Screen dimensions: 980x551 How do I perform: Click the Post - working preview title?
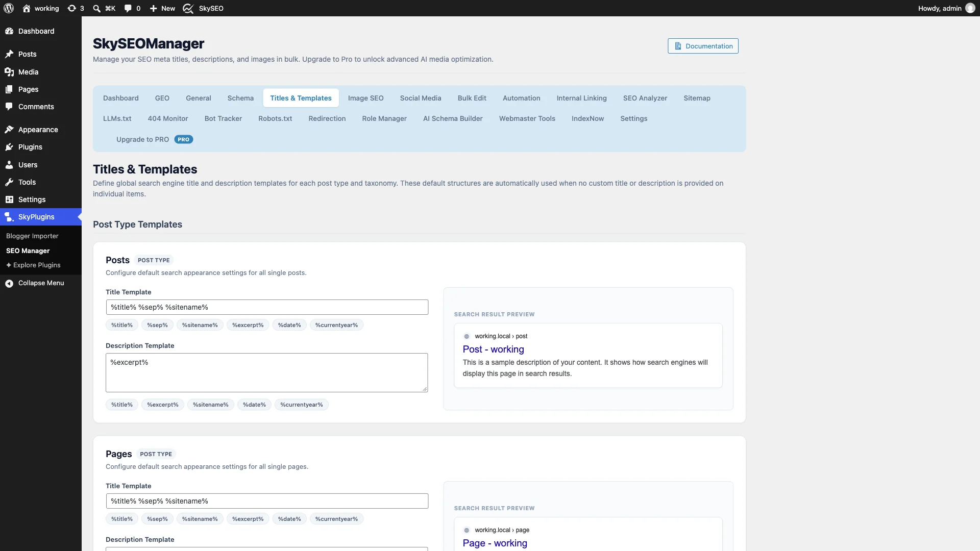tap(493, 349)
